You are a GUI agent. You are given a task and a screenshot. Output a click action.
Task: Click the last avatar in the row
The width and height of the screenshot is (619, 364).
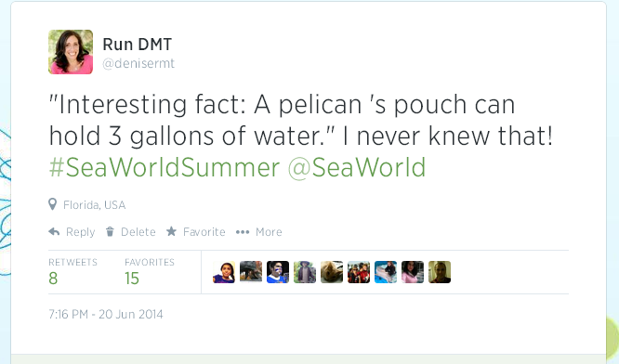(440, 272)
